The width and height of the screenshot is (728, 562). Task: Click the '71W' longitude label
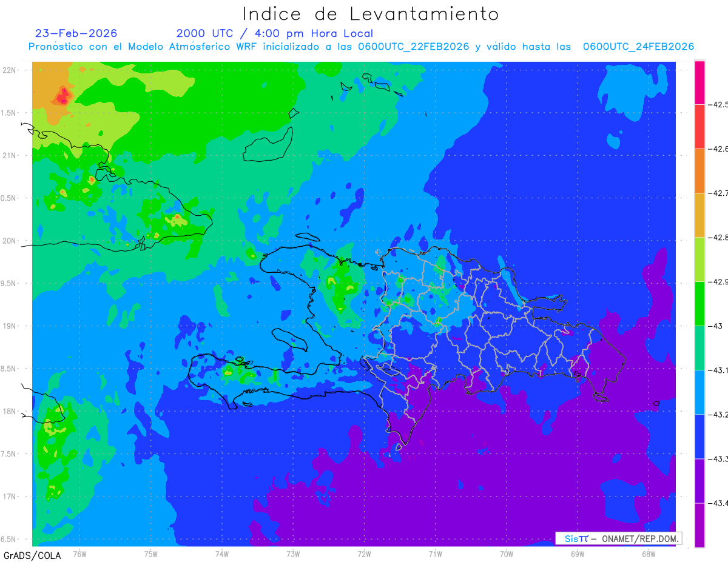435,554
